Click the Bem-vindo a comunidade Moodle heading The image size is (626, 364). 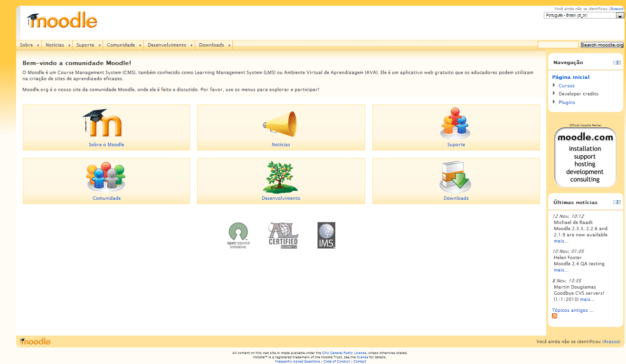pos(77,63)
